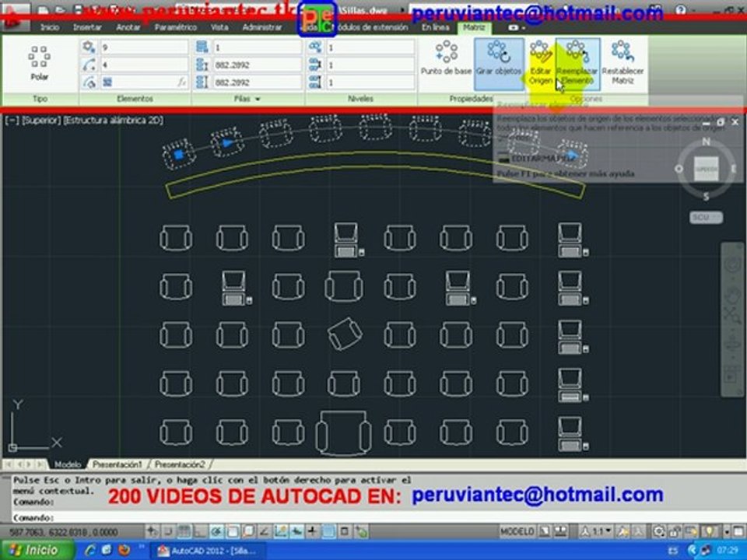Toggle Grid display in status bar
This screenshot has height=560, width=747.
click(184, 531)
